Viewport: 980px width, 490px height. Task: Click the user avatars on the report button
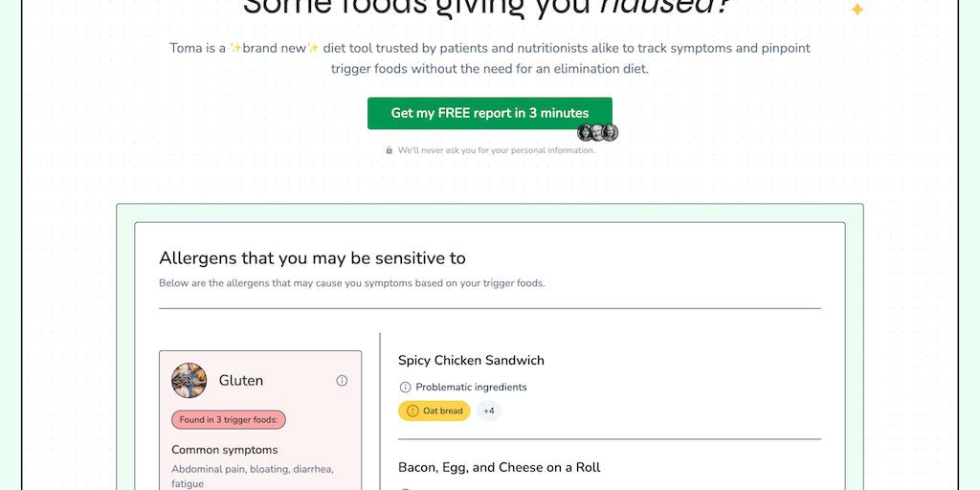597,133
